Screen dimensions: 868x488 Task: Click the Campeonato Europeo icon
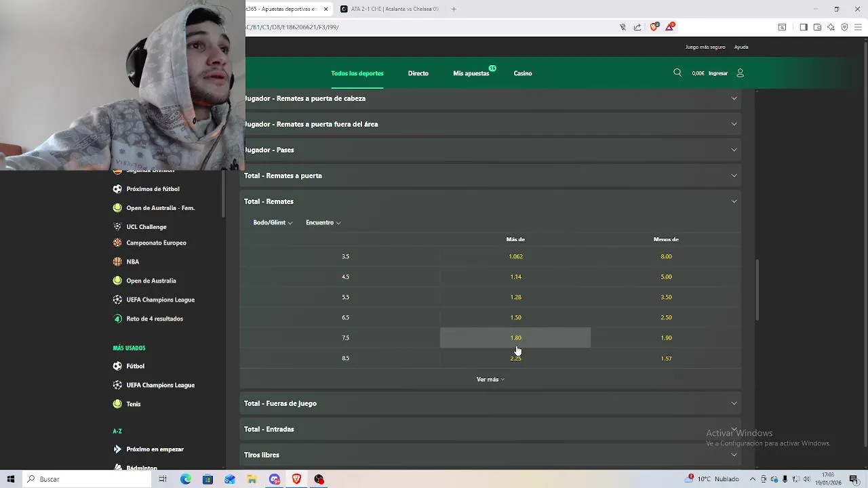[117, 243]
